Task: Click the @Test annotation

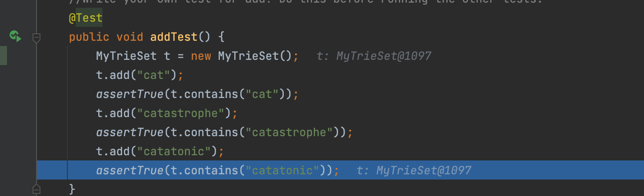Action: click(x=86, y=18)
